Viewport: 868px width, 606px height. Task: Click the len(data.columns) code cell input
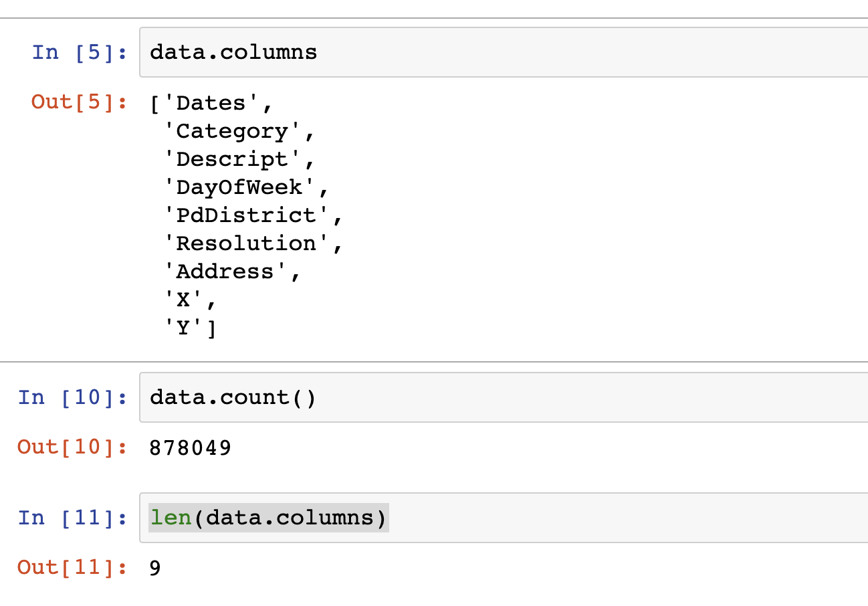click(x=504, y=518)
